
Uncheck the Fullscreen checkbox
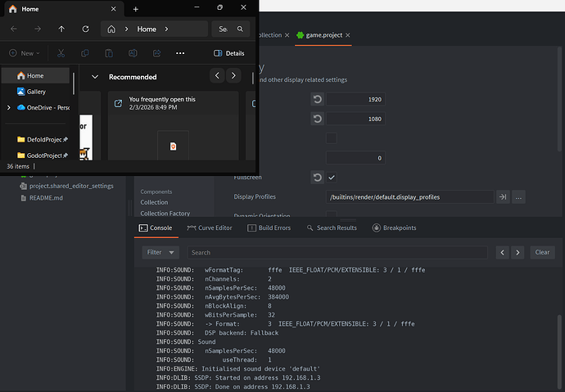point(332,177)
